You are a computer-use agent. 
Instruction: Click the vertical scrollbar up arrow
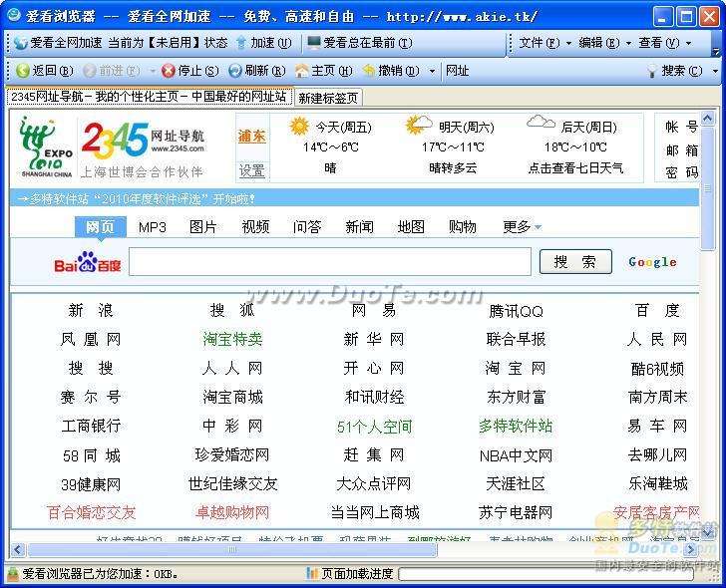click(x=707, y=119)
